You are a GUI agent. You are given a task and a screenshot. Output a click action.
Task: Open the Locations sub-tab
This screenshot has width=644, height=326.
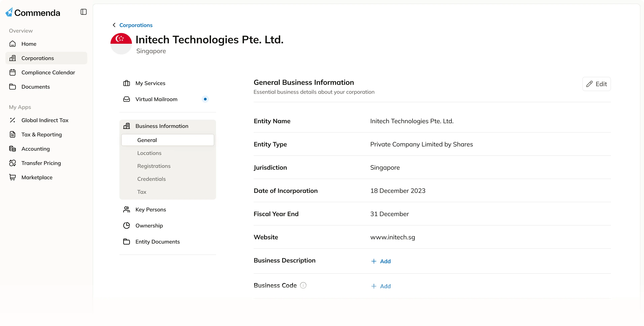[x=149, y=153]
